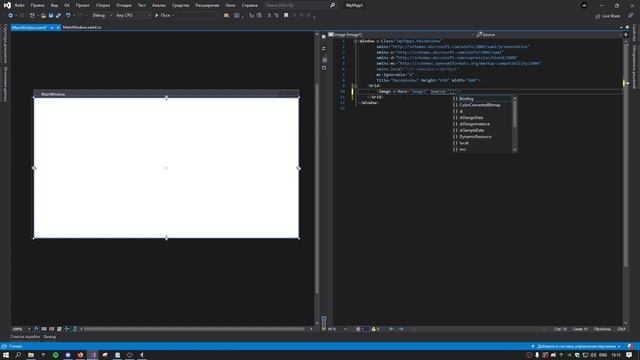Open the Проект menu
640x360 pixels.
[82, 5]
